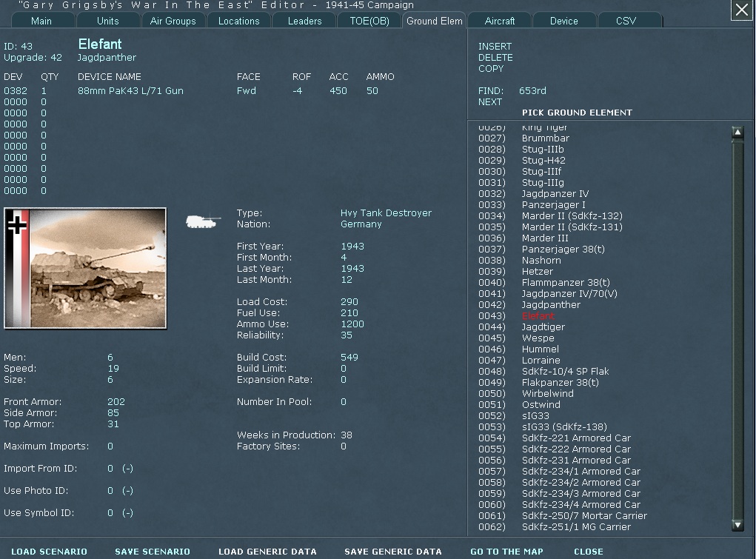This screenshot has width=756, height=559.
Task: Click the Top Armor value 31
Action: point(113,424)
